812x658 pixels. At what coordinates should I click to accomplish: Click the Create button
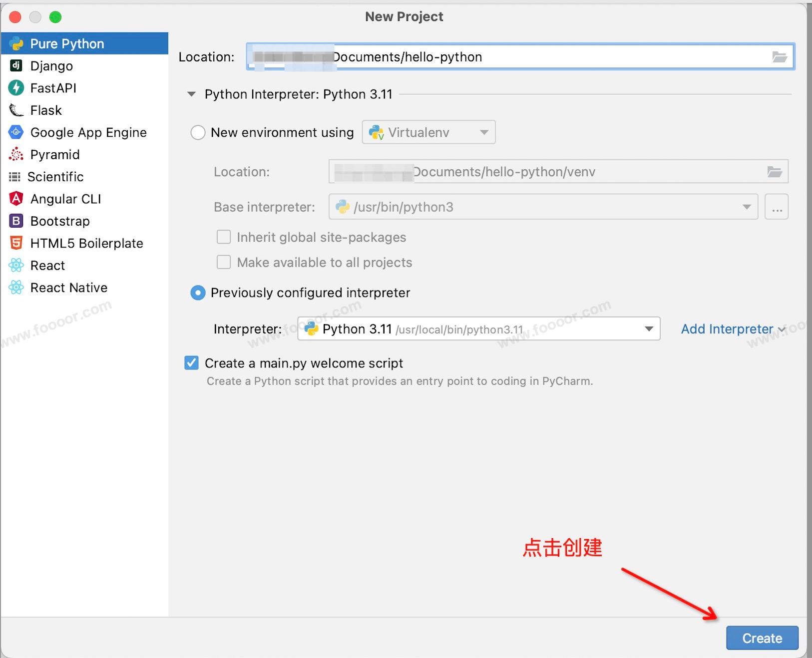pos(762,638)
